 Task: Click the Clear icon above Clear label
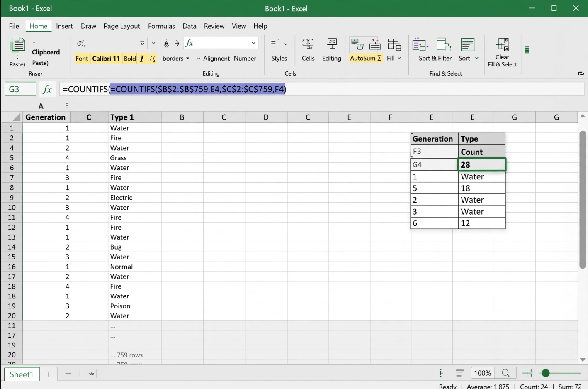tap(503, 44)
